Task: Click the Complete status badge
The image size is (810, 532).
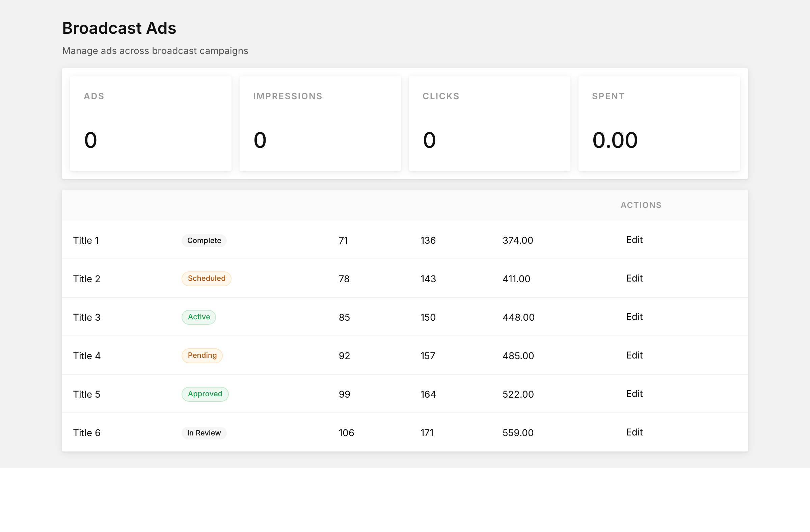Action: (x=204, y=240)
